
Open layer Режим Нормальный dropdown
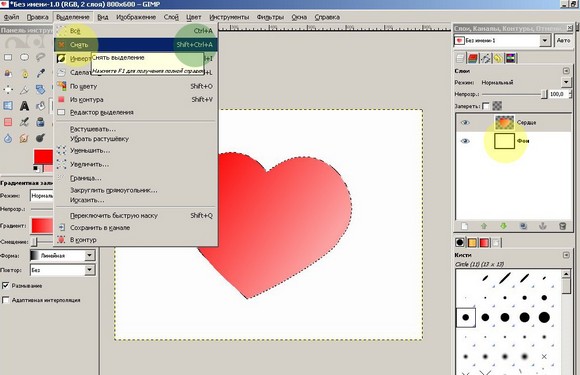click(566, 82)
